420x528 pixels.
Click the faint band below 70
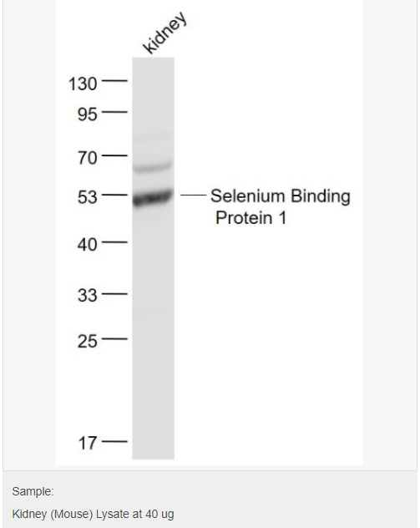(153, 167)
